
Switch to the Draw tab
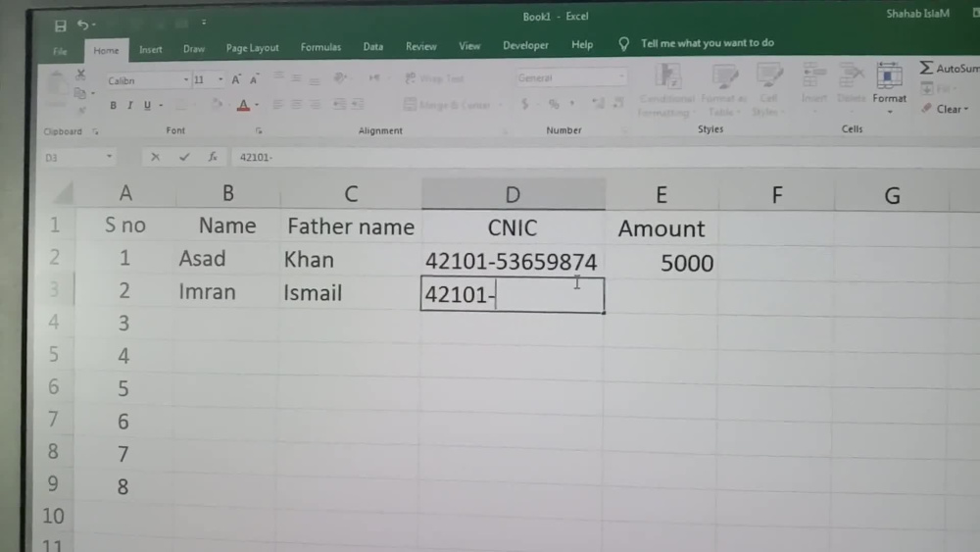pos(194,49)
